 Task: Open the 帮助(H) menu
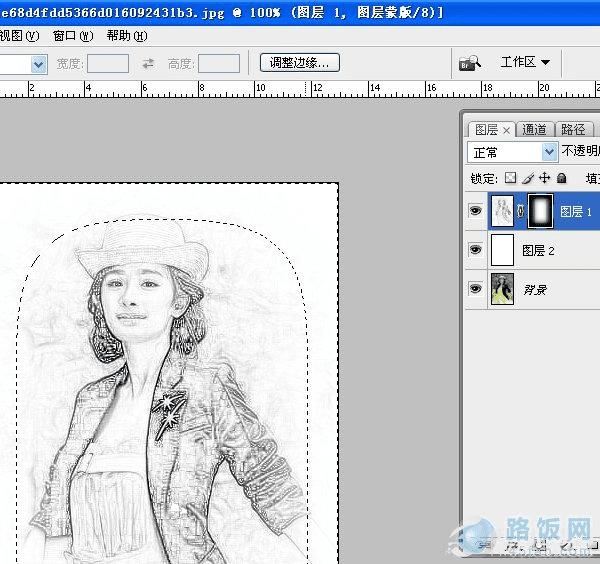[x=126, y=36]
